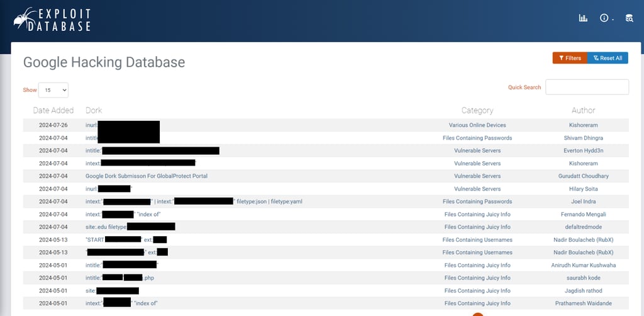The width and height of the screenshot is (644, 316).
Task: Click the Filters button
Action: pos(570,58)
